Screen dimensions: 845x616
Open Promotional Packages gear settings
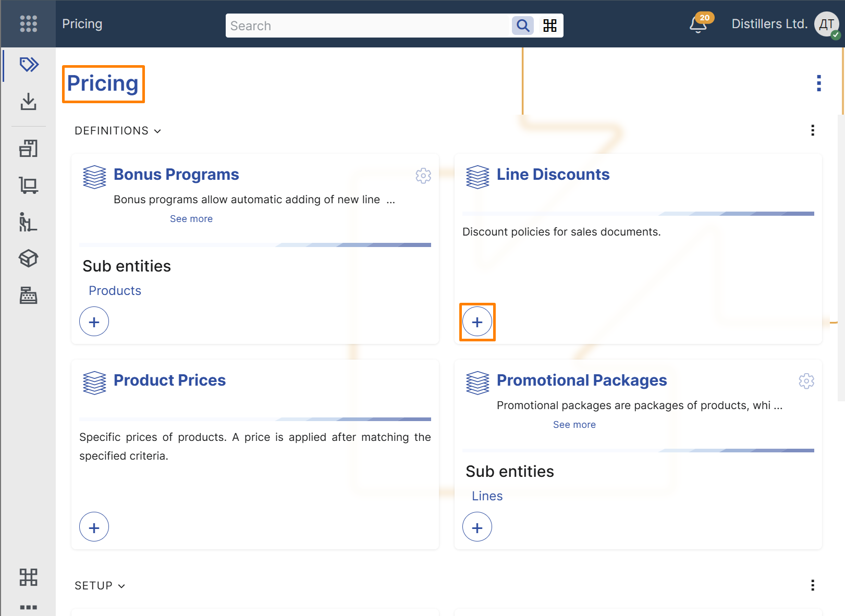[x=806, y=381]
